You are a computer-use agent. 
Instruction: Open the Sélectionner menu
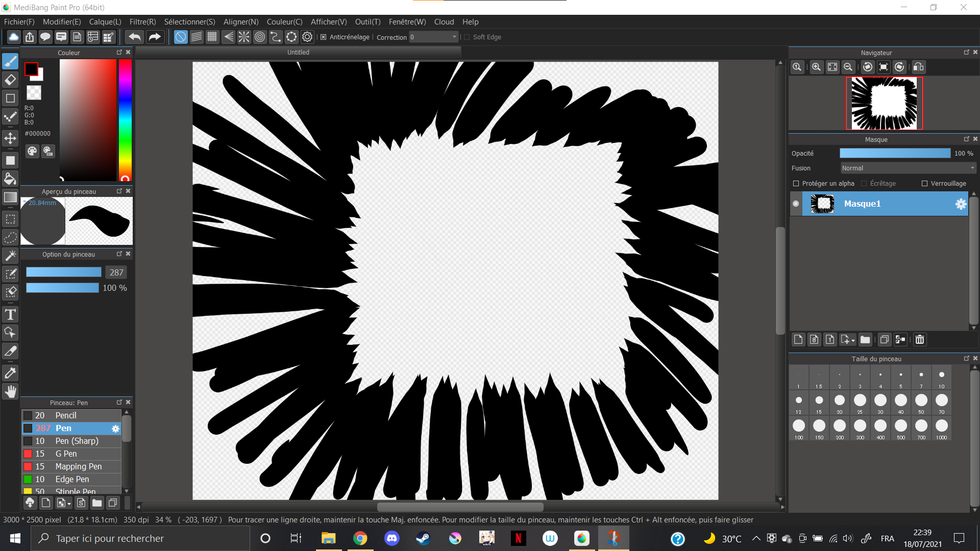coord(189,22)
